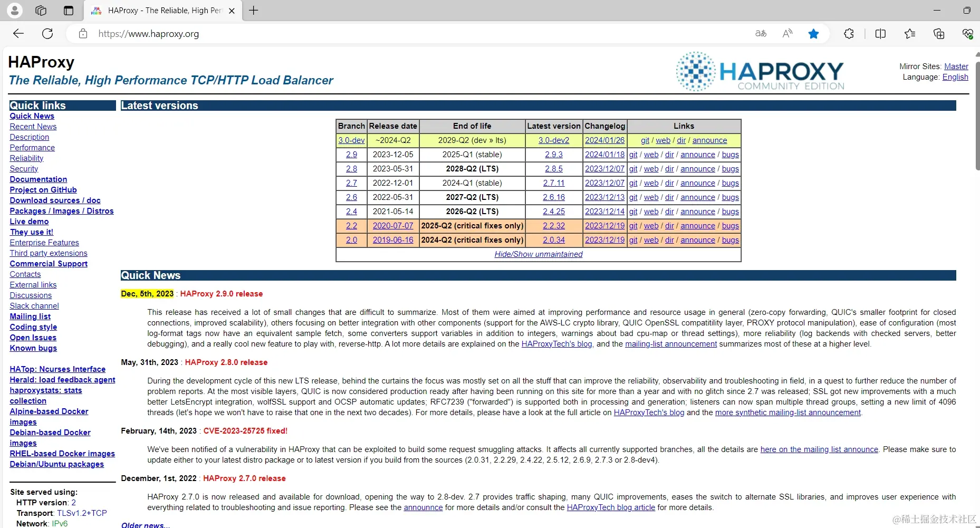Reload the page with refresh icon
The height and width of the screenshot is (528, 980).
(x=47, y=34)
